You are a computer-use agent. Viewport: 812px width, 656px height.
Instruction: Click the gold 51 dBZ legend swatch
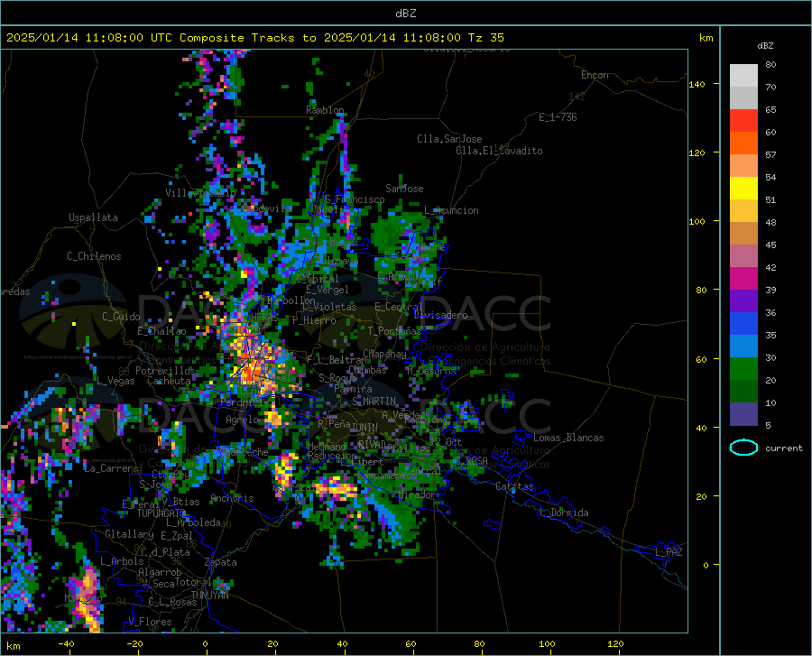(743, 211)
